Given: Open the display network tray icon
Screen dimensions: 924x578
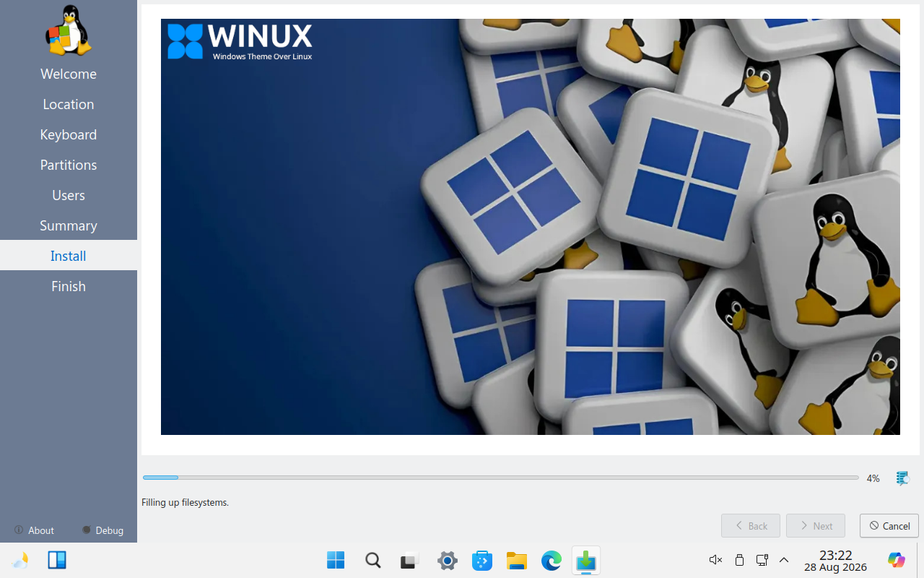Looking at the screenshot, I should pos(762,560).
